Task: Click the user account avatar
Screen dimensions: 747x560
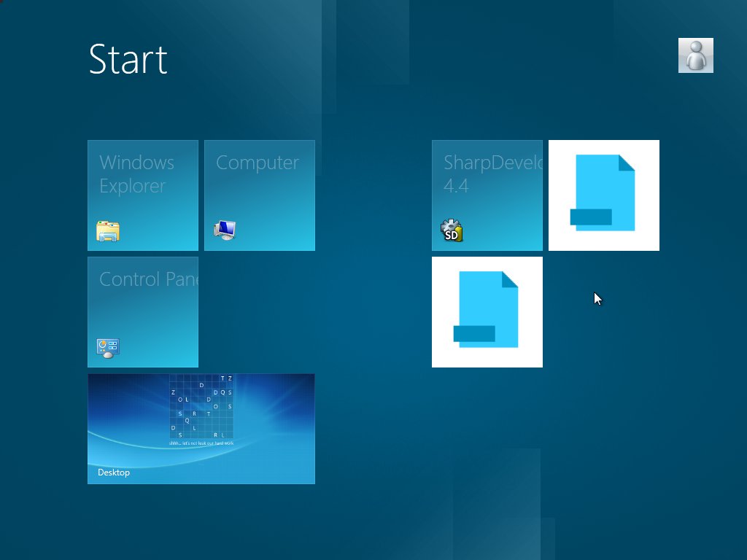Action: [x=695, y=55]
